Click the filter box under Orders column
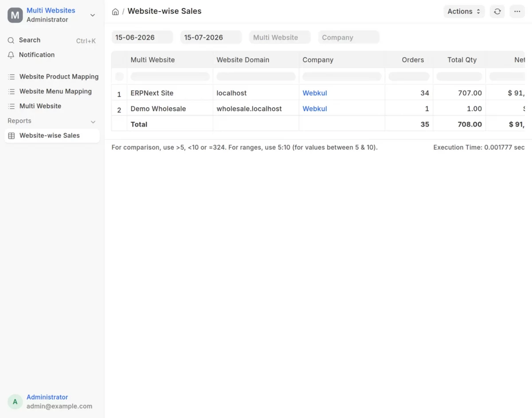The width and height of the screenshot is (532, 418). (x=409, y=77)
